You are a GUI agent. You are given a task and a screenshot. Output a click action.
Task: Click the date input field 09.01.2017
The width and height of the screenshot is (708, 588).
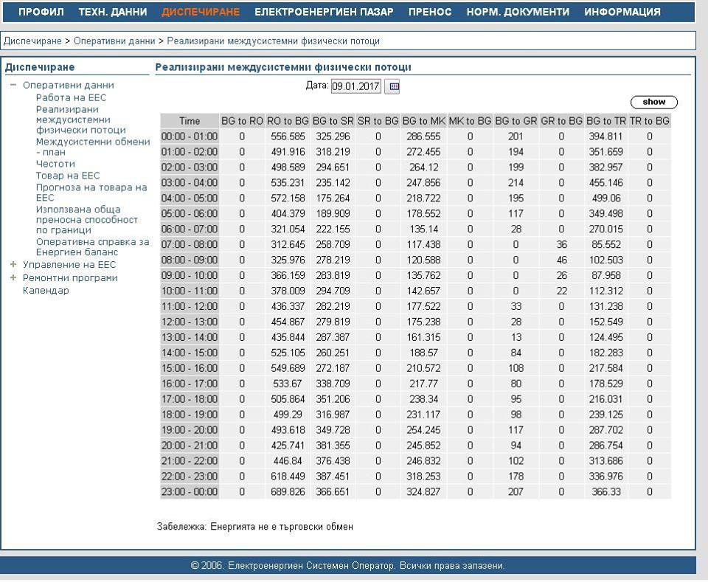point(355,86)
